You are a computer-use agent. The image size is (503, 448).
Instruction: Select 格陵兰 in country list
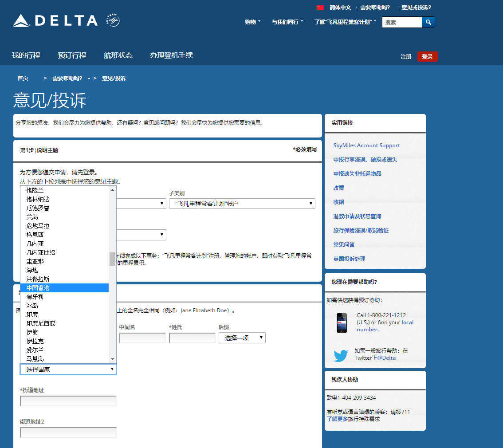pyautogui.click(x=64, y=190)
